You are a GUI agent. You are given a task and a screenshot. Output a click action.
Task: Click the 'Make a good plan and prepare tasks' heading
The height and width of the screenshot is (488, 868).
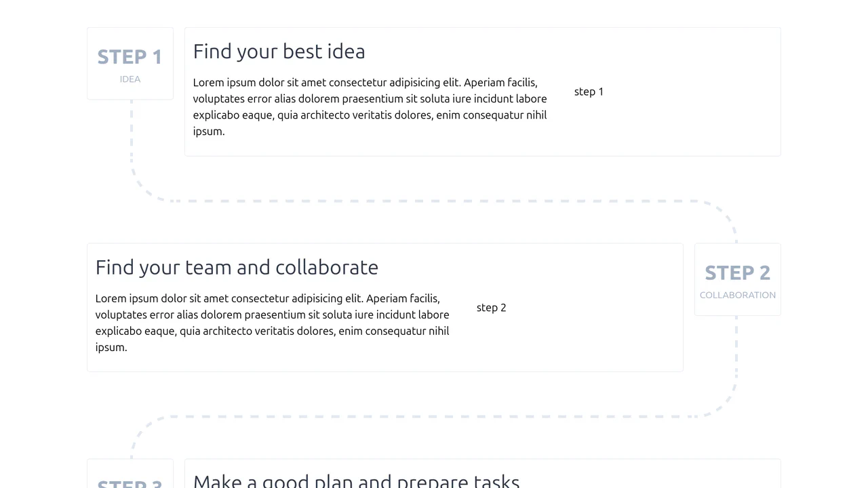[356, 480]
